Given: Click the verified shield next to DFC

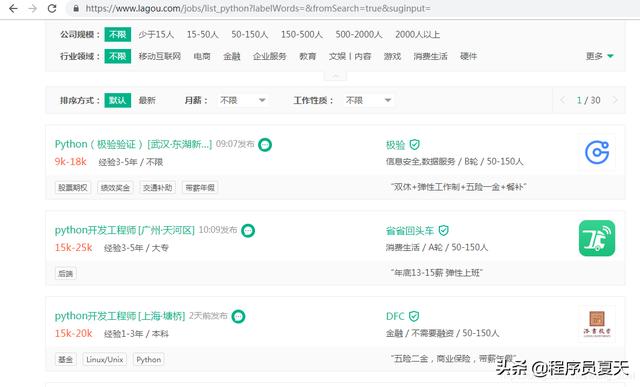Looking at the screenshot, I should (414, 316).
